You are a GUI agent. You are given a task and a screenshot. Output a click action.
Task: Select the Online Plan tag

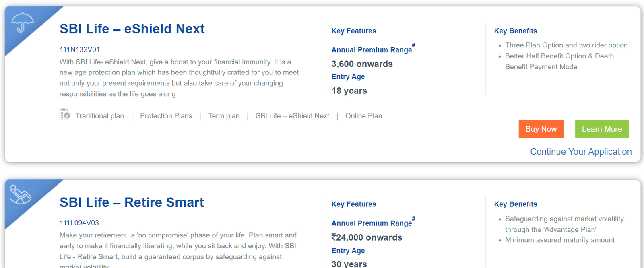[364, 116]
